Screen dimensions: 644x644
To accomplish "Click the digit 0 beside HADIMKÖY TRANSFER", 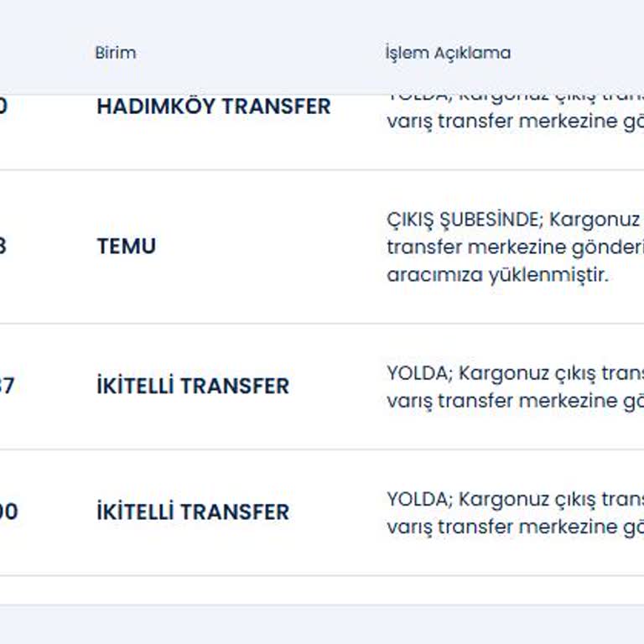I will pos(3,106).
